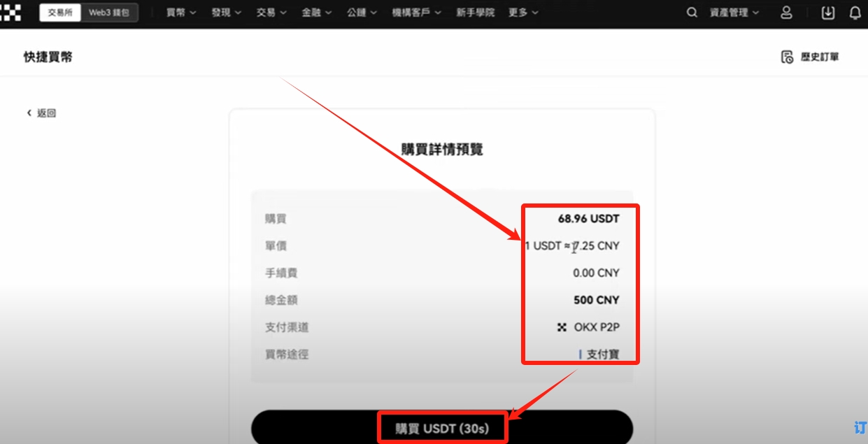This screenshot has height=444, width=868.
Task: Open the user profile icon
Action: point(786,13)
